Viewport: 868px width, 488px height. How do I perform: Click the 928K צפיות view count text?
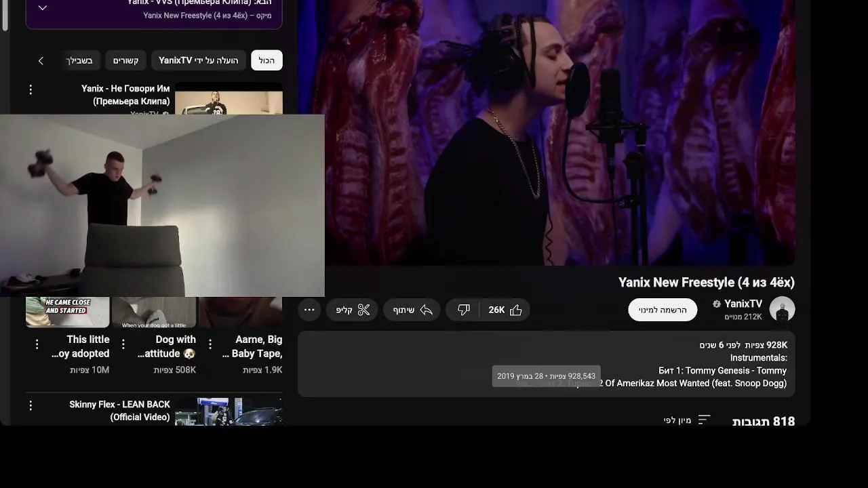click(x=766, y=345)
